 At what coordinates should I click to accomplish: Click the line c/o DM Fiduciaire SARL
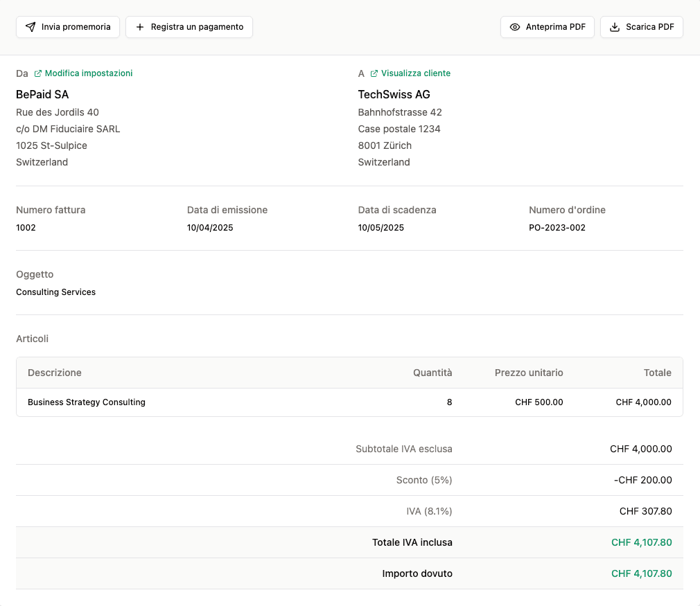point(68,129)
